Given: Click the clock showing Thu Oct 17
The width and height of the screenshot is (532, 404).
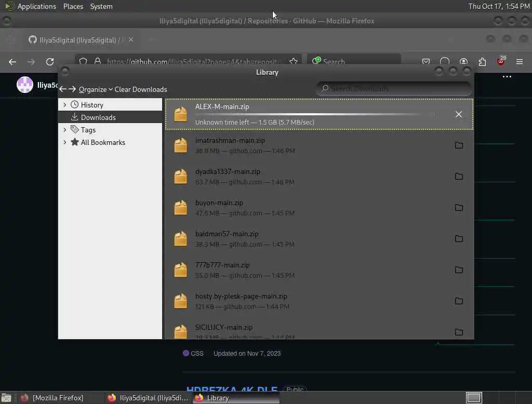Looking at the screenshot, I should 499,6.
